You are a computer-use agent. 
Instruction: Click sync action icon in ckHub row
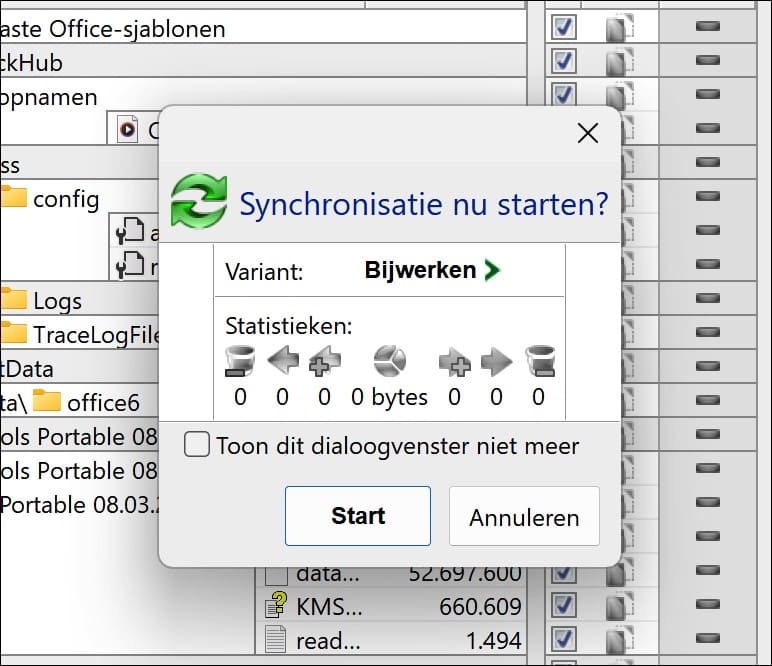(x=619, y=62)
